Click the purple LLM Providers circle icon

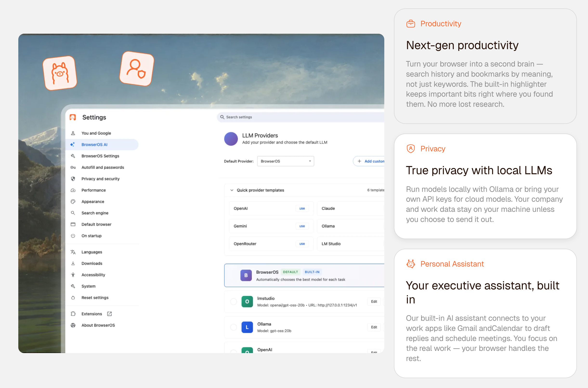(x=231, y=139)
